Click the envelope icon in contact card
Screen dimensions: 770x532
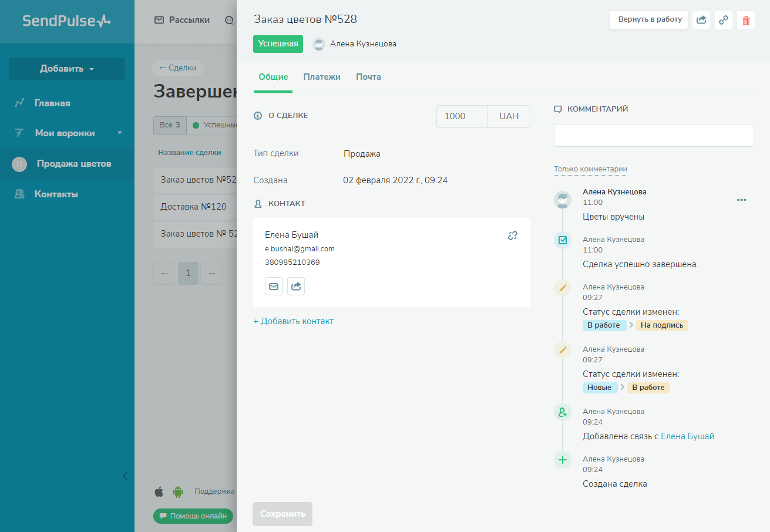274,287
